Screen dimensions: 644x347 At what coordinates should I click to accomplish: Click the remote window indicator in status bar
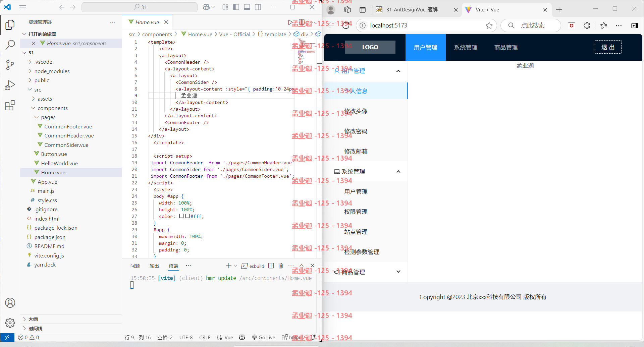coord(7,337)
